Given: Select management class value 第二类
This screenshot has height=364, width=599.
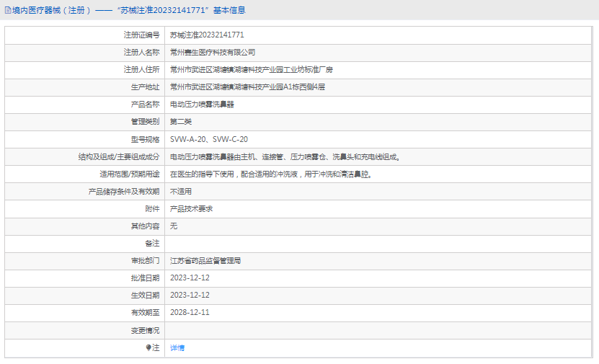Looking at the screenshot, I should 181,122.
